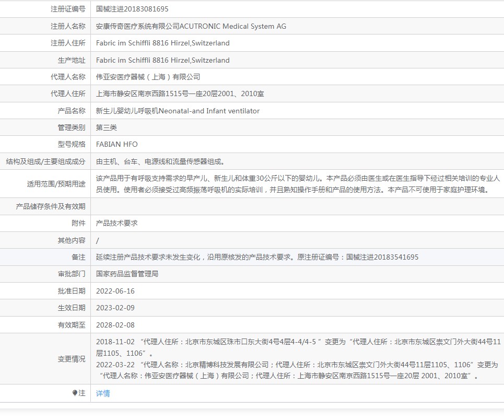The width and height of the screenshot is (504, 420).
Task: Click the 结构及组成/主要组成成分 label
Action: (x=45, y=161)
